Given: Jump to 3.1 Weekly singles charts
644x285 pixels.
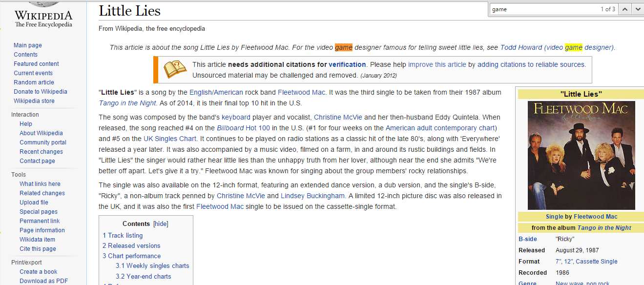Looking at the screenshot, I should point(152,266).
